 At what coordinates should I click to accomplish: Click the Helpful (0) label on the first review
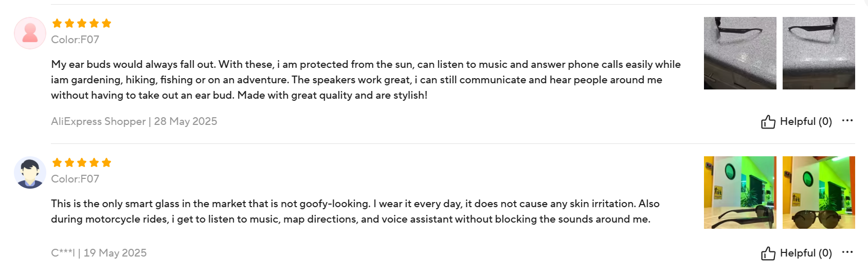[x=805, y=121]
